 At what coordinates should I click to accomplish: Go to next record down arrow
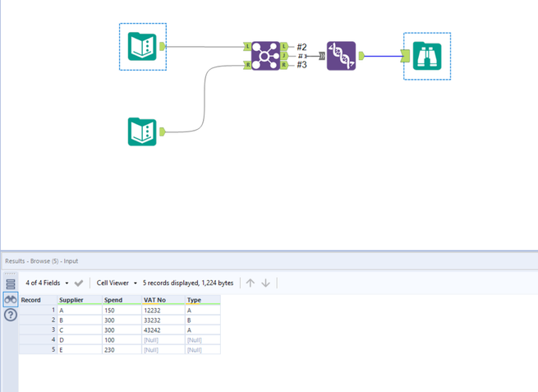click(265, 284)
